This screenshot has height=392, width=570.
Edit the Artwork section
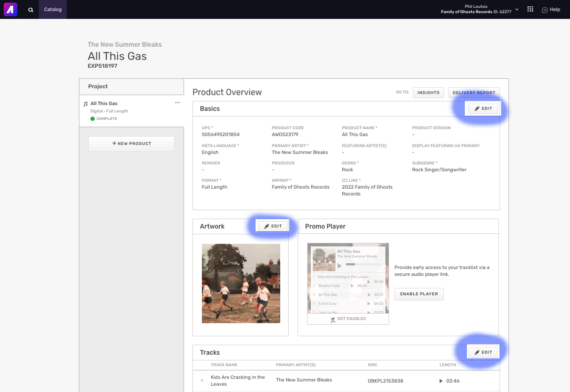273,226
